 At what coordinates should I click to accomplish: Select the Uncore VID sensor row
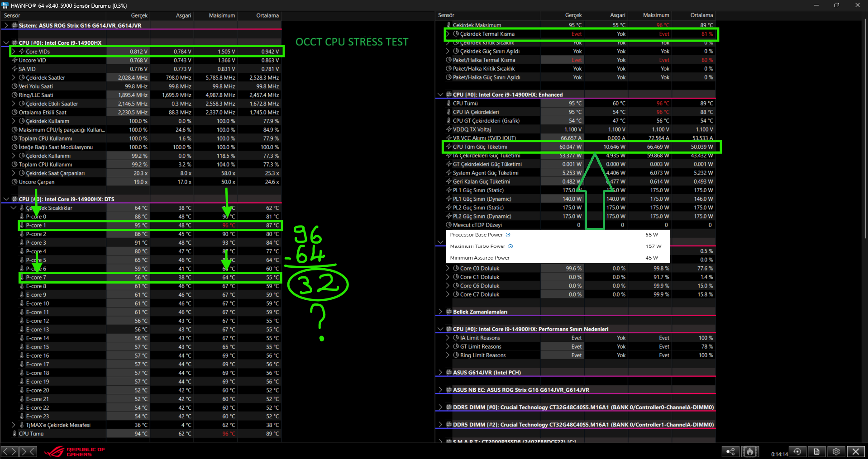[141, 60]
